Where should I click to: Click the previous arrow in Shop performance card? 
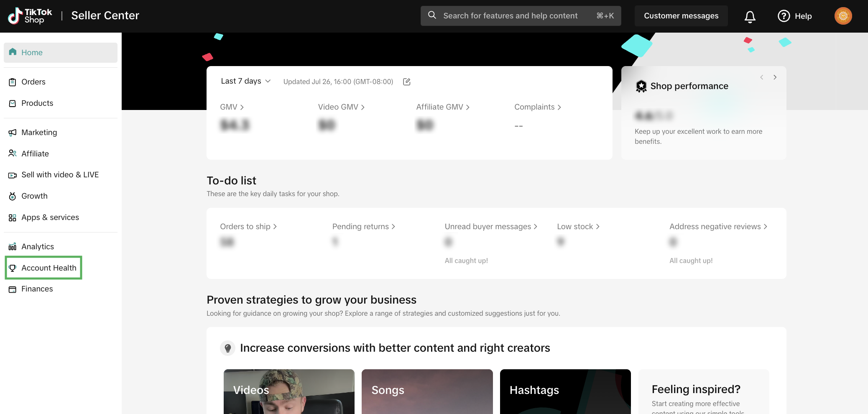coord(762,77)
